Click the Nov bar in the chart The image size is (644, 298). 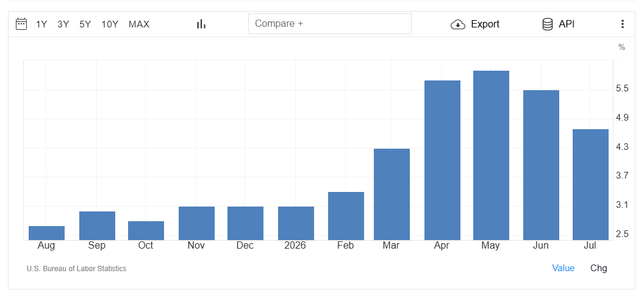[x=196, y=223]
